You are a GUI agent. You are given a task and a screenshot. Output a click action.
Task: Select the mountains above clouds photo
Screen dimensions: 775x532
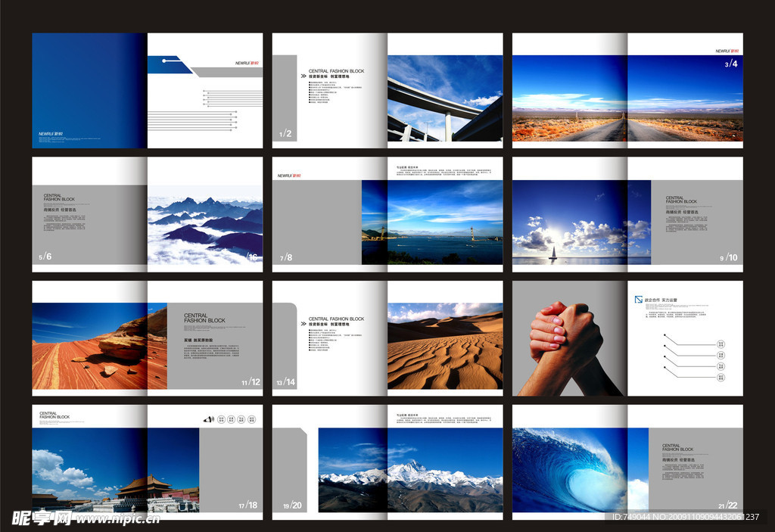[205, 225]
